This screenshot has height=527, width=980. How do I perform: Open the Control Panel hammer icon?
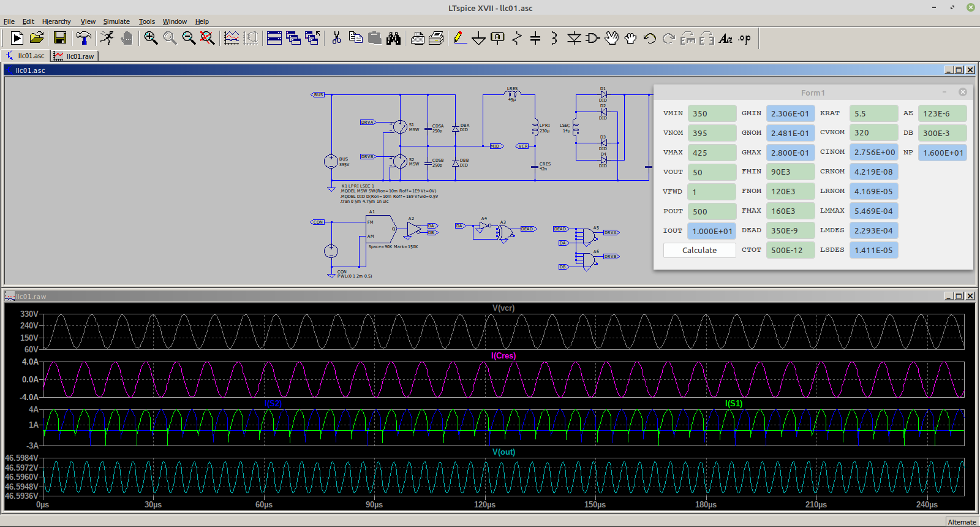84,38
